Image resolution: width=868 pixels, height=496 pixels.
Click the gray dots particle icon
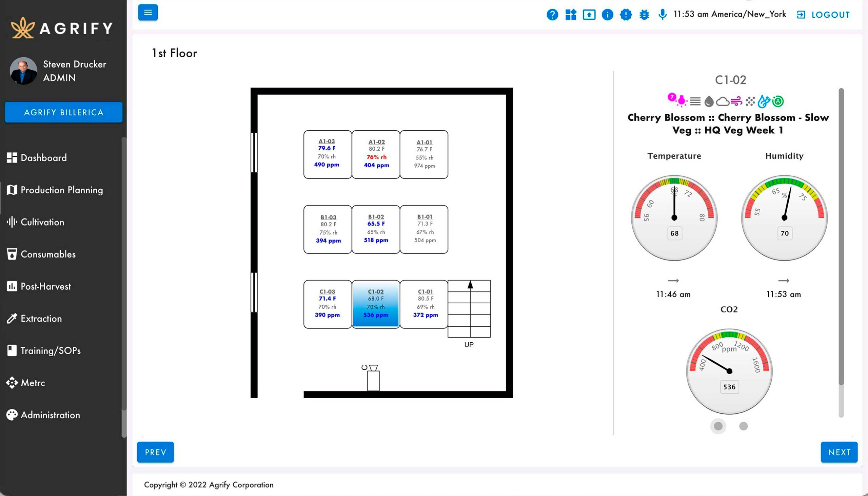point(750,101)
